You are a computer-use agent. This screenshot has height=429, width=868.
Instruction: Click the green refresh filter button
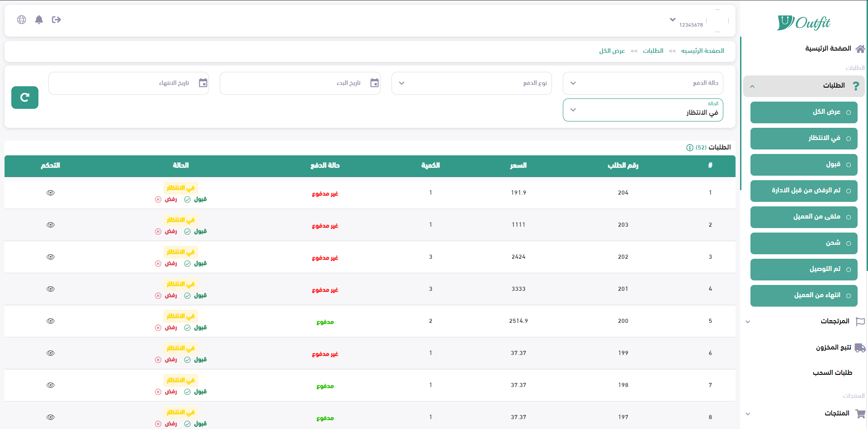tap(25, 98)
